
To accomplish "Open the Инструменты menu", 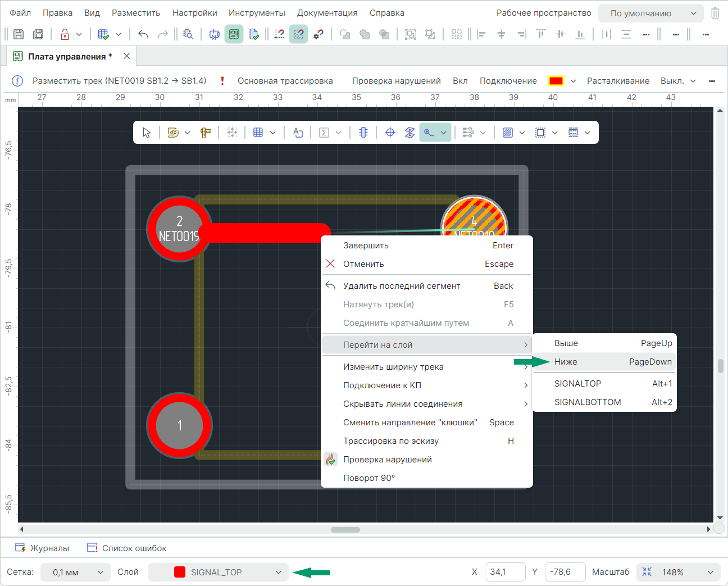I will [257, 13].
